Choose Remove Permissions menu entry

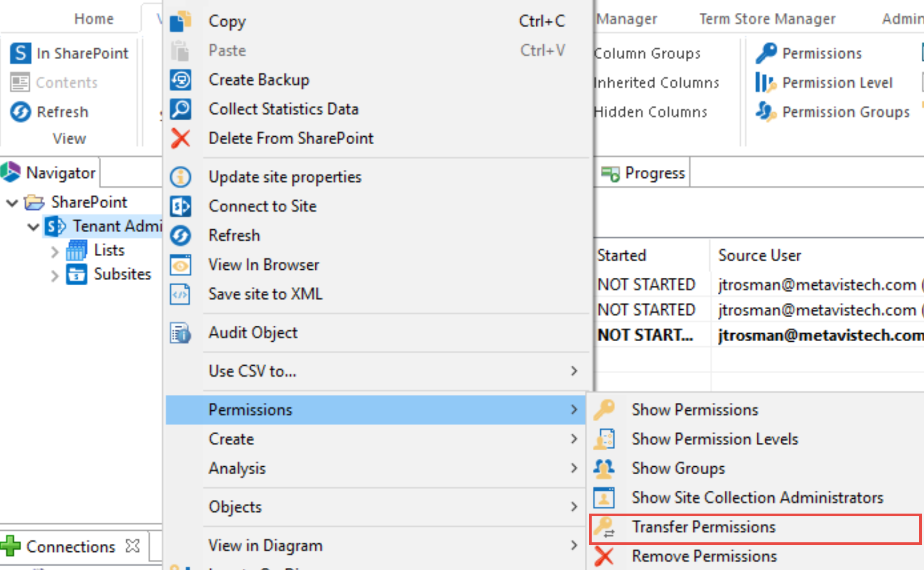(x=704, y=556)
